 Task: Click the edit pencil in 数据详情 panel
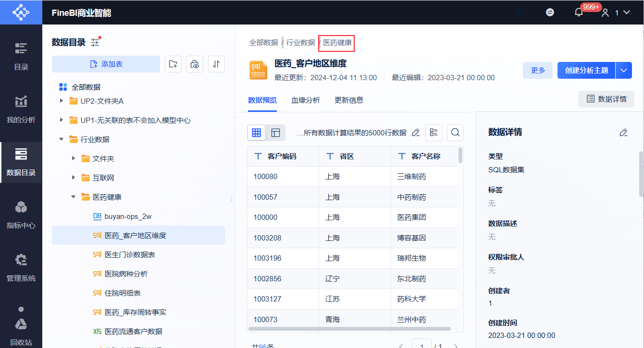coord(624,132)
